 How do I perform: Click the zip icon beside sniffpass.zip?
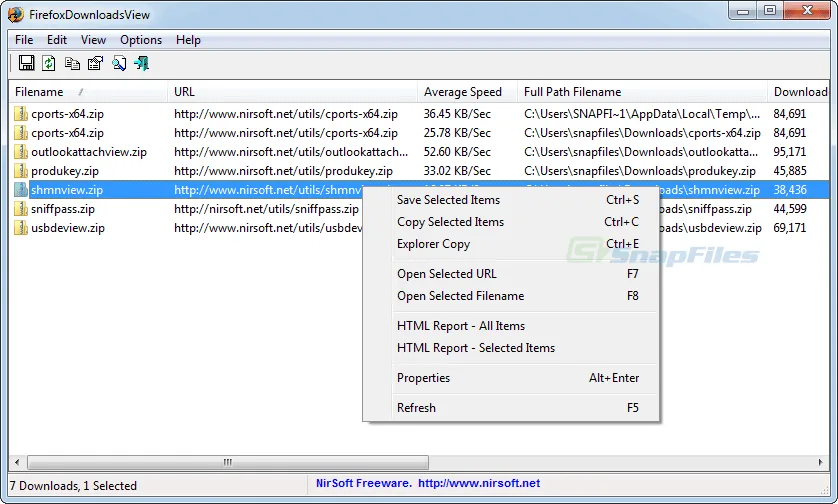(x=21, y=209)
